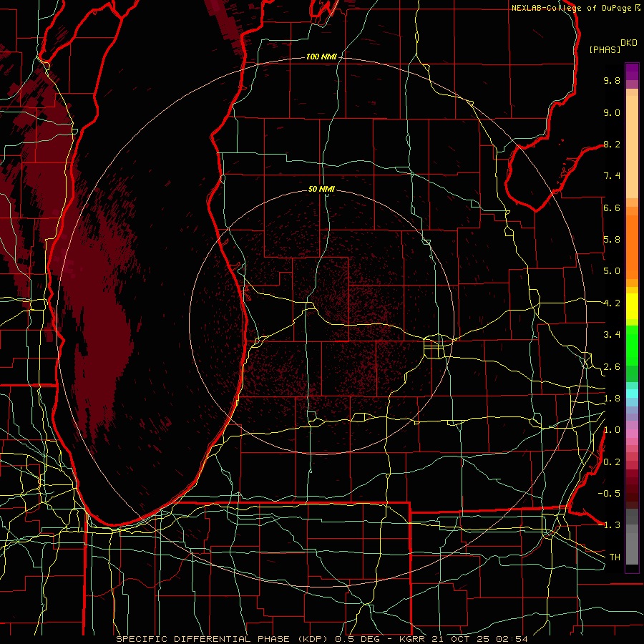Click the 1.0 legend value

click(612, 430)
